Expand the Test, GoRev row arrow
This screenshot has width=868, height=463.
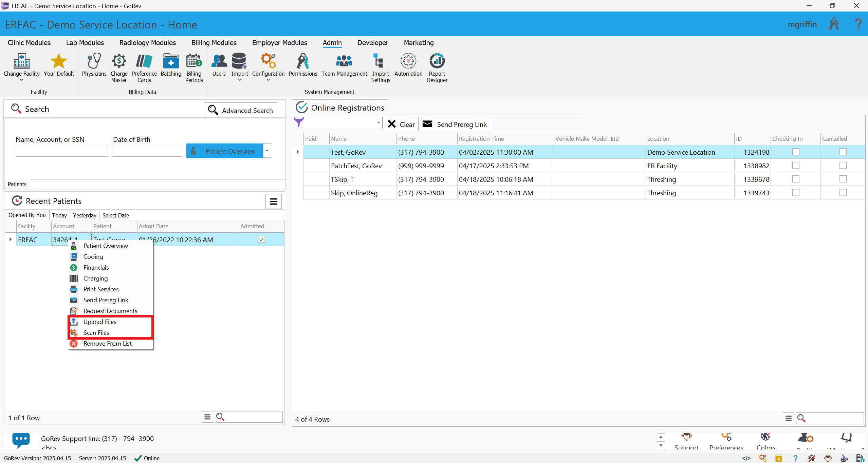pyautogui.click(x=298, y=152)
